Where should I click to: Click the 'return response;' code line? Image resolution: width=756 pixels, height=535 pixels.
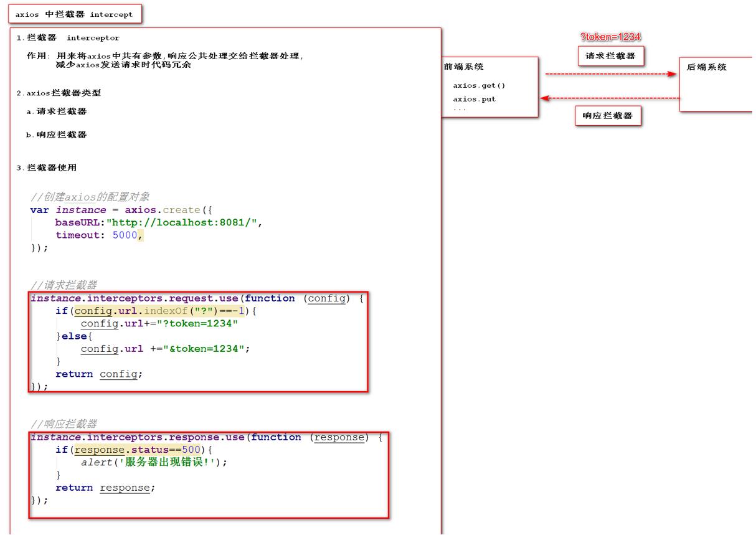[105, 488]
